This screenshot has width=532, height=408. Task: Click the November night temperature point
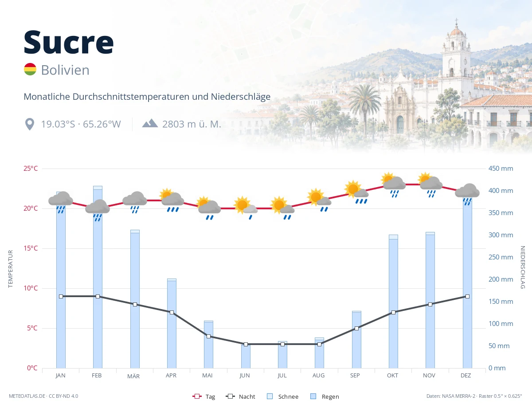430,304
